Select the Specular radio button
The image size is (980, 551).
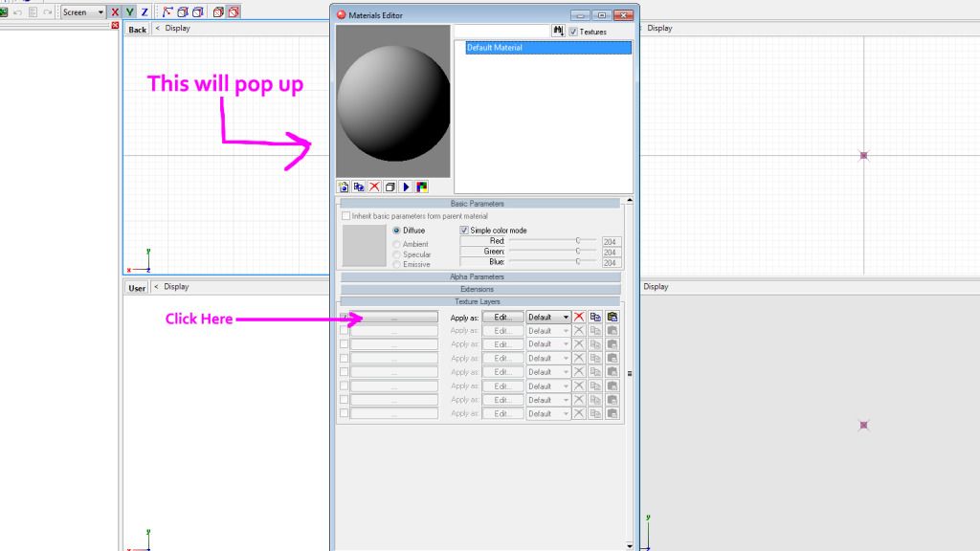396,254
